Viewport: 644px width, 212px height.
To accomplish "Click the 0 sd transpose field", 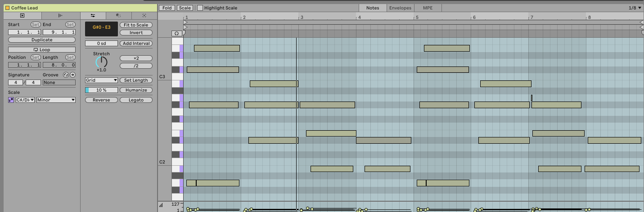I will point(102,44).
